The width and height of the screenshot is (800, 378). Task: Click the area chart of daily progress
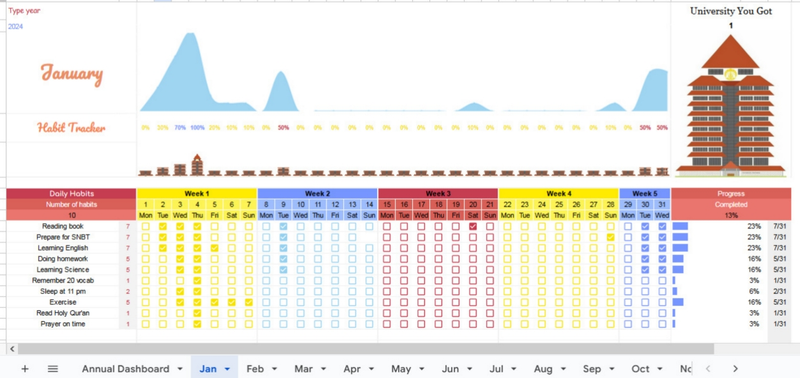(x=403, y=71)
